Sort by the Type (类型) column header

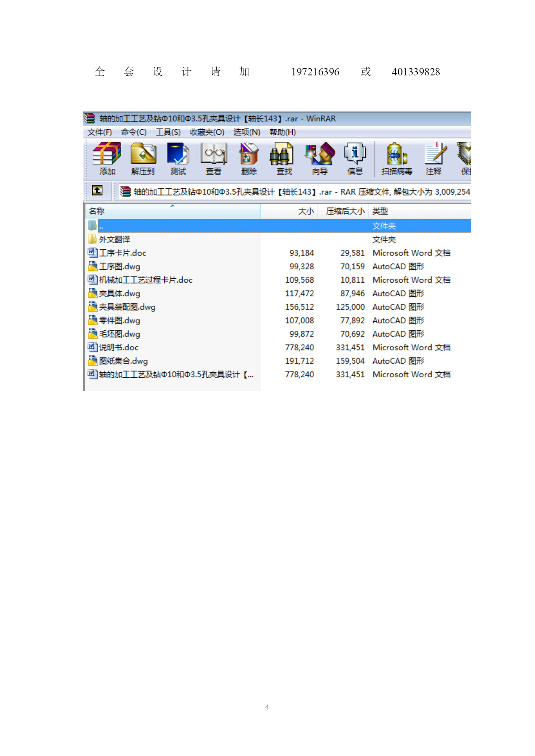(x=420, y=211)
